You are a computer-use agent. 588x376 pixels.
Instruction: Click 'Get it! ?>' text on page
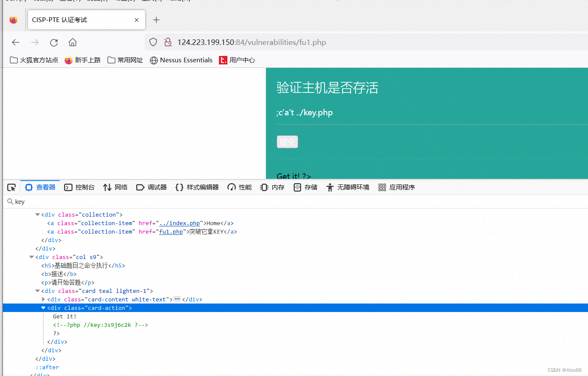click(294, 176)
